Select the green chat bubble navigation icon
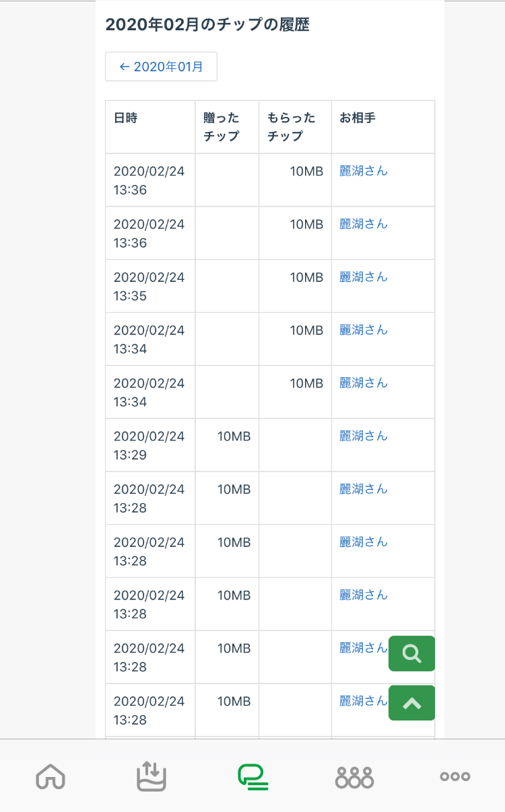The width and height of the screenshot is (505, 812). (x=252, y=776)
